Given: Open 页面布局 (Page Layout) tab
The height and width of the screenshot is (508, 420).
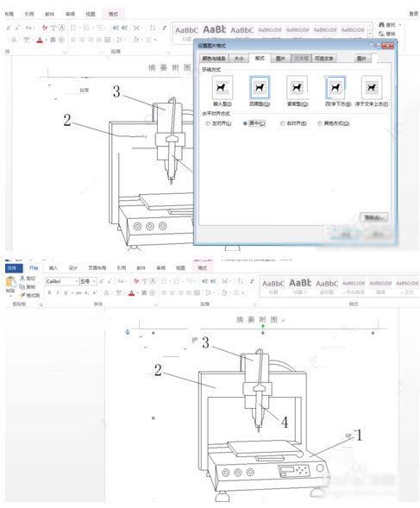Looking at the screenshot, I should (97, 268).
